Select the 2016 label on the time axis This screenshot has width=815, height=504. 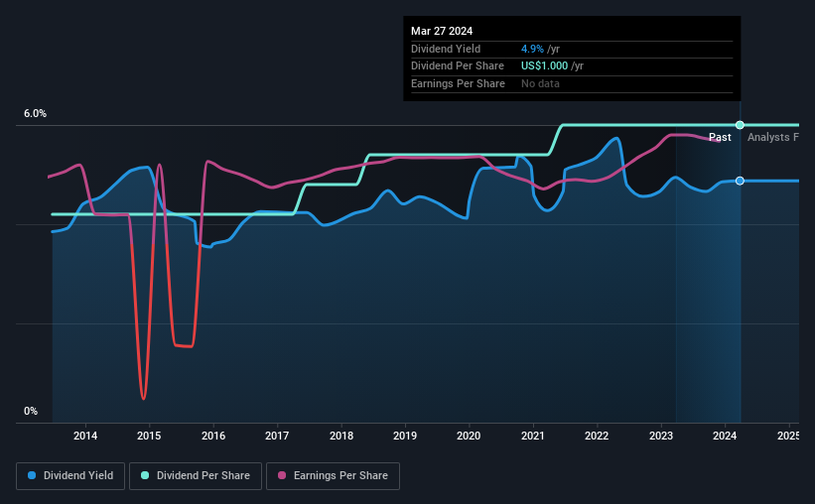point(213,436)
